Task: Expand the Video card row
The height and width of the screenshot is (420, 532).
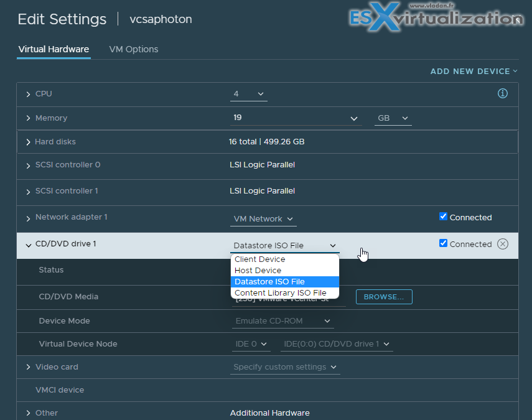Action: click(28, 367)
